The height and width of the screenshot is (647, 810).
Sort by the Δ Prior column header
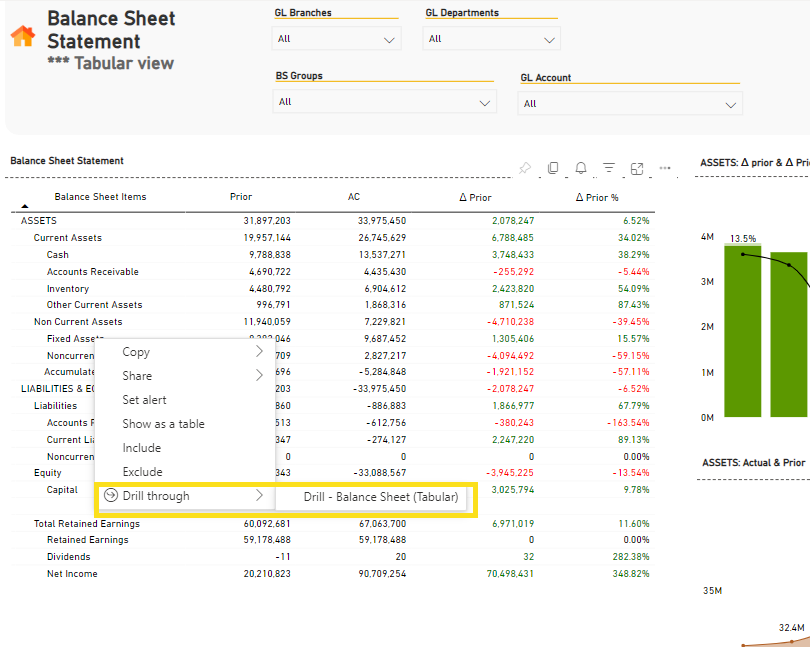(x=475, y=197)
